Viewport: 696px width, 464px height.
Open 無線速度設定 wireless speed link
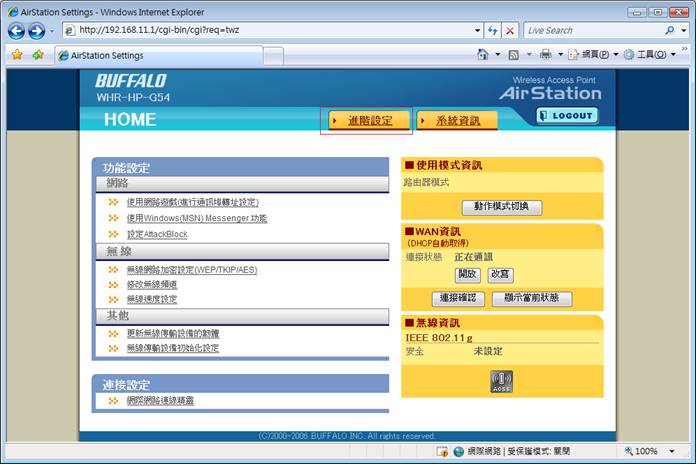[x=152, y=299]
